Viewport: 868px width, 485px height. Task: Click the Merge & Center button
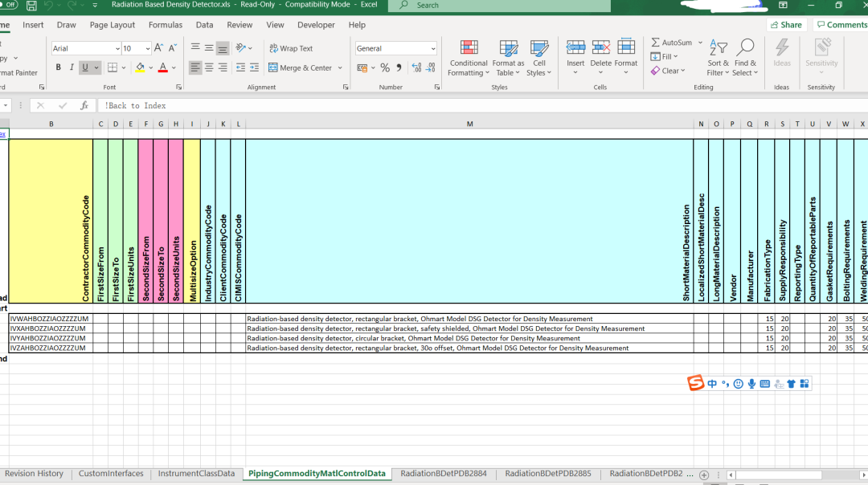(301, 67)
